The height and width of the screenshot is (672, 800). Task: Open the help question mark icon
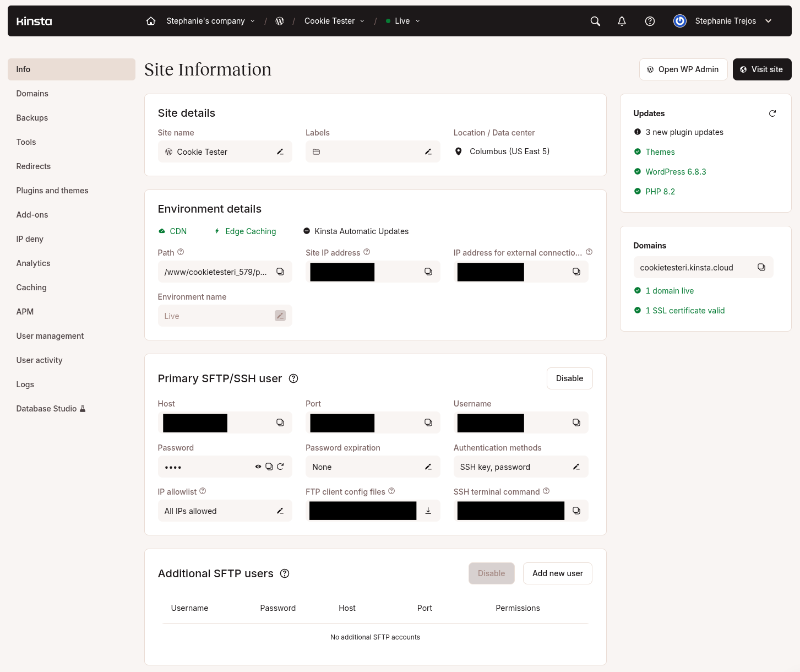tap(650, 21)
